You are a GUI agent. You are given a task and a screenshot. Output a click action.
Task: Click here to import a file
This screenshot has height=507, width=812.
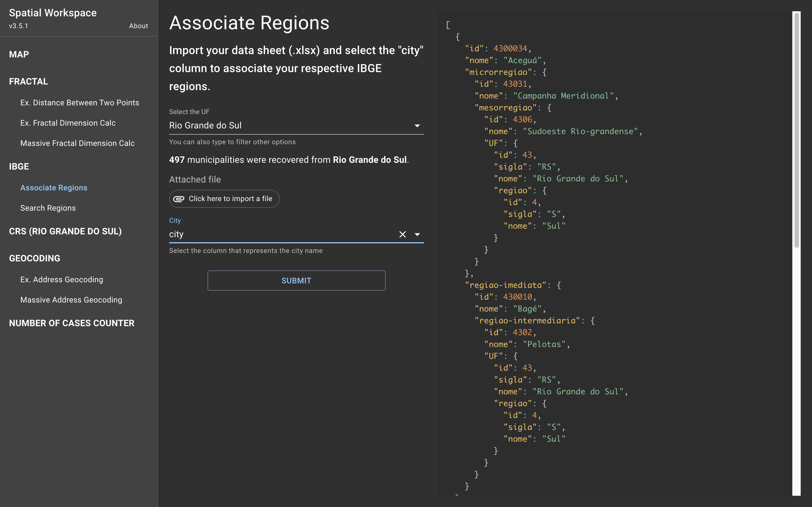point(230,199)
